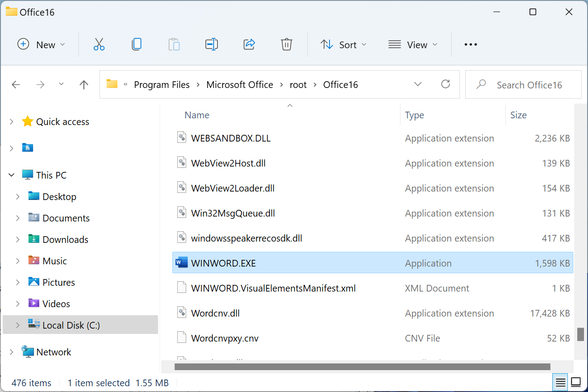Click the horizontal scrollbar thumb

[x=362, y=367]
